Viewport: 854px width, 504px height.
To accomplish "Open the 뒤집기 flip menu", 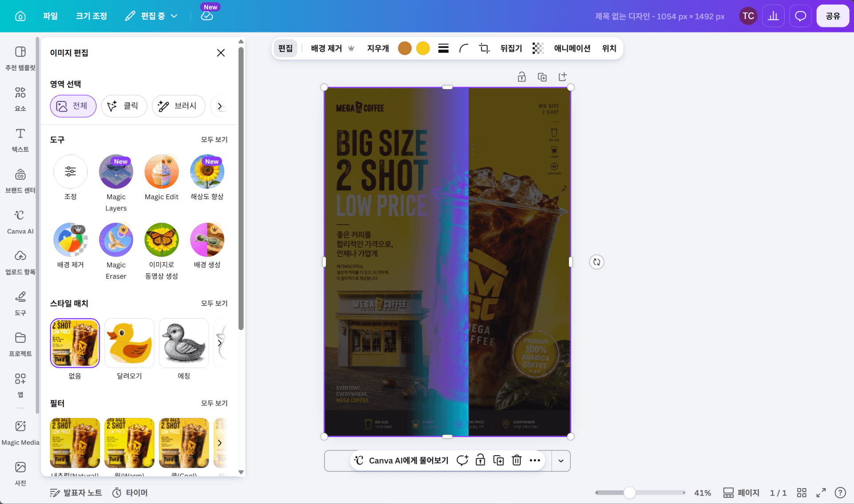I will pos(511,48).
